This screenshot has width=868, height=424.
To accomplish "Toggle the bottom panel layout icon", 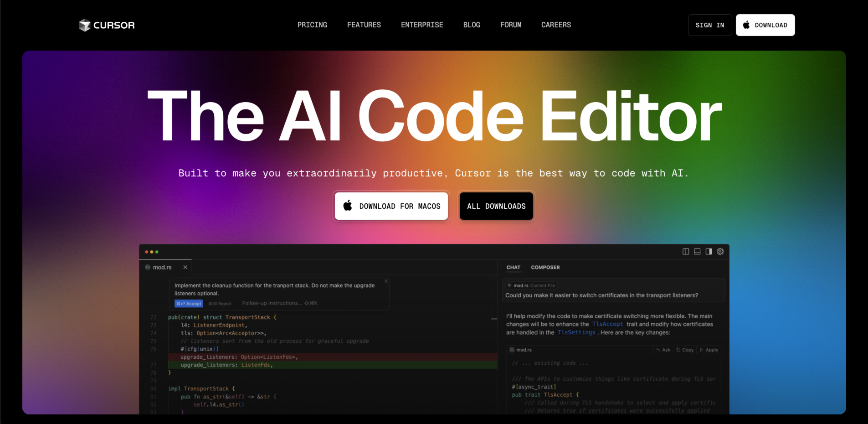I will [697, 252].
